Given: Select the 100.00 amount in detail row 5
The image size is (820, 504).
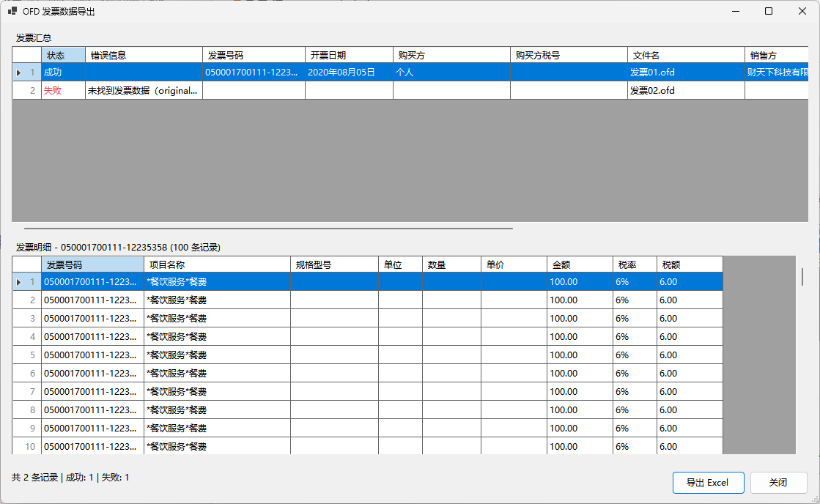Looking at the screenshot, I should (580, 355).
